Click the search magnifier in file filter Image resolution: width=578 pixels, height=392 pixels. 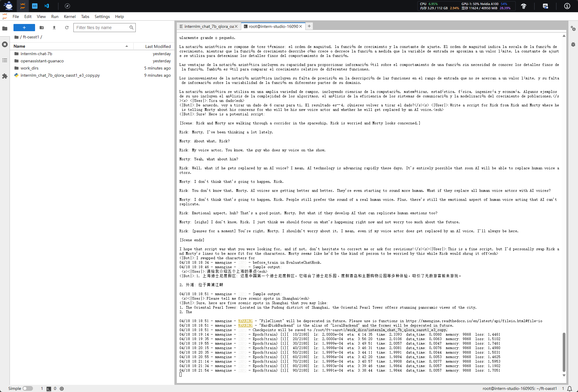[131, 28]
